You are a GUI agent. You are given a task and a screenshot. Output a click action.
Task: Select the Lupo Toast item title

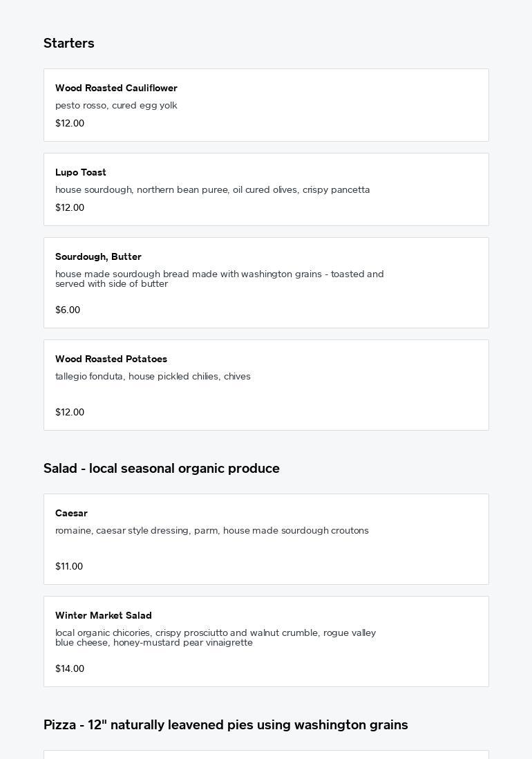pos(81,172)
